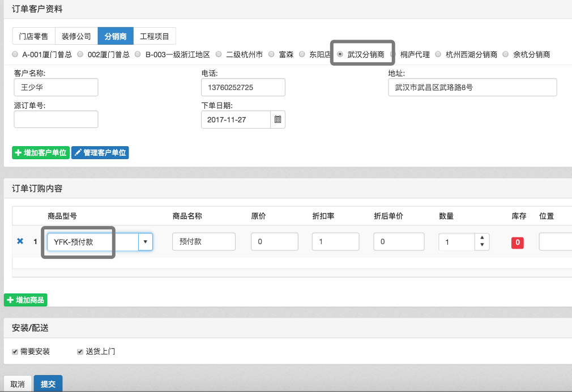Choose B-003一级浙江地区 distributor
Image resolution: width=572 pixels, height=392 pixels.
(x=138, y=54)
